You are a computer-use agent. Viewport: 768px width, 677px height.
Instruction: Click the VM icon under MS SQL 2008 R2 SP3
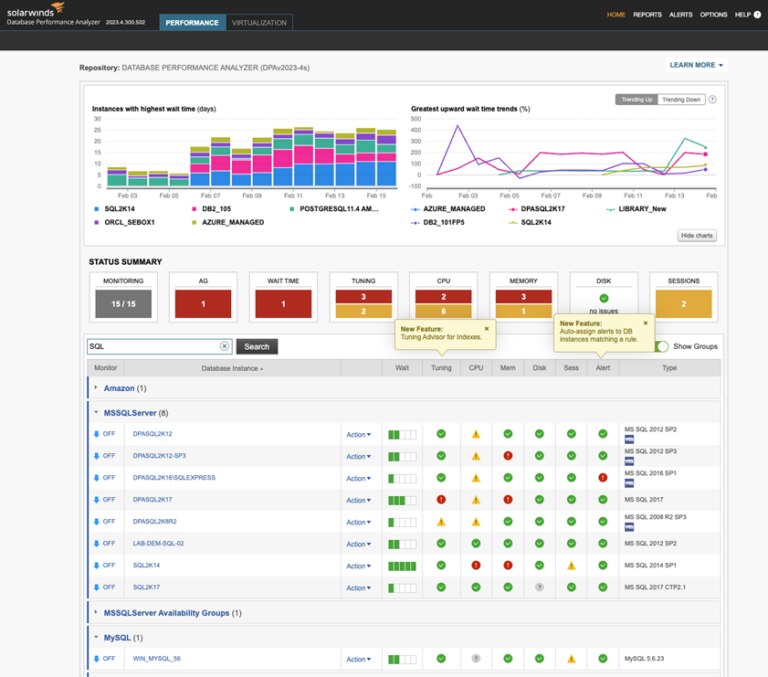629,527
